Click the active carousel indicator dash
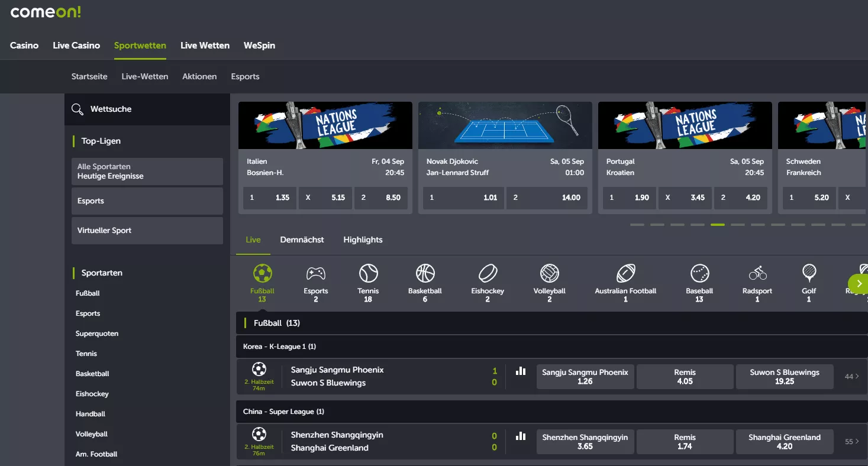Image resolution: width=868 pixels, height=466 pixels. click(x=718, y=225)
